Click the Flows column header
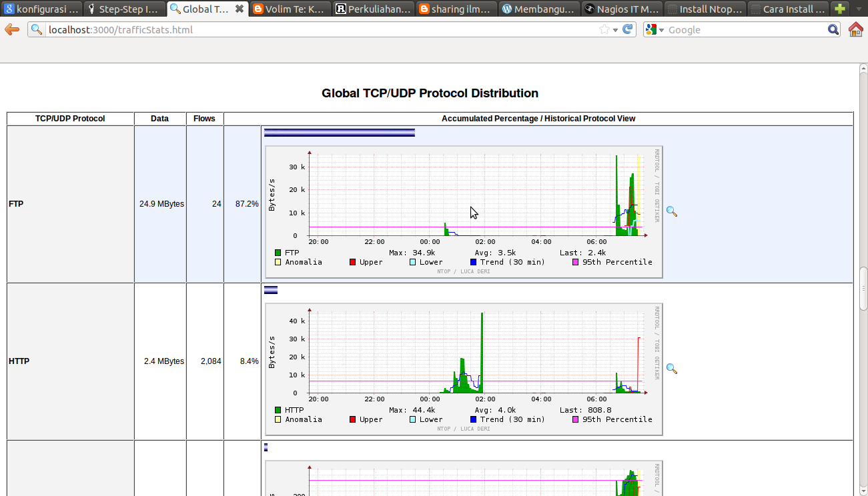 click(204, 119)
